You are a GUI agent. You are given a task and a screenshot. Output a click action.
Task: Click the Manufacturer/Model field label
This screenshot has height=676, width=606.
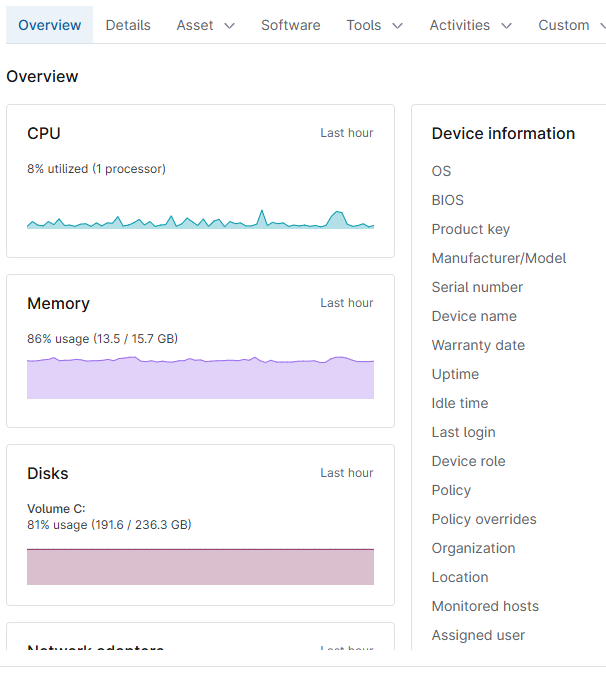pyautogui.click(x=499, y=258)
